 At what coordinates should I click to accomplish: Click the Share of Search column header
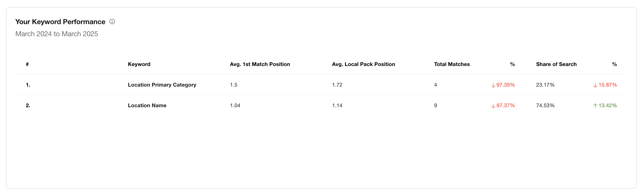(x=556, y=64)
